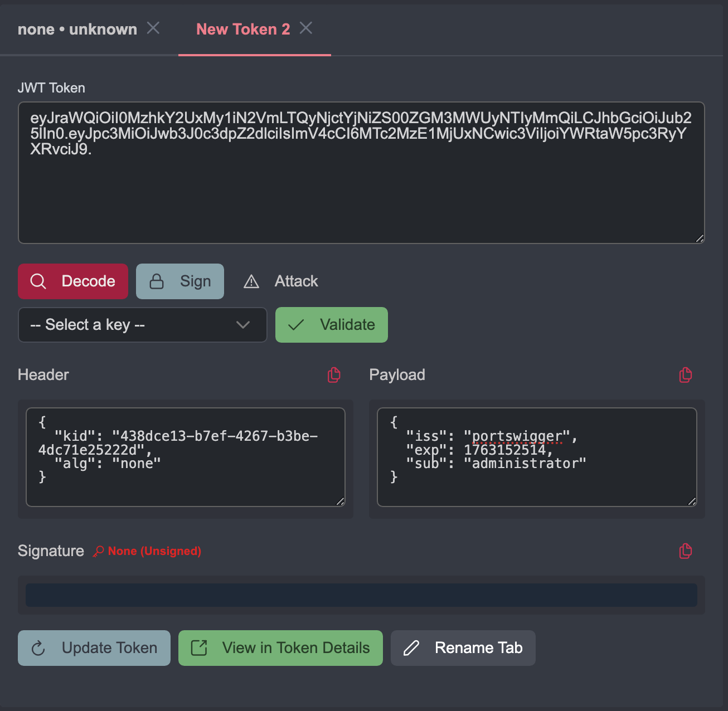This screenshot has width=728, height=711.
Task: Click the Rename Tab button
Action: coord(463,648)
